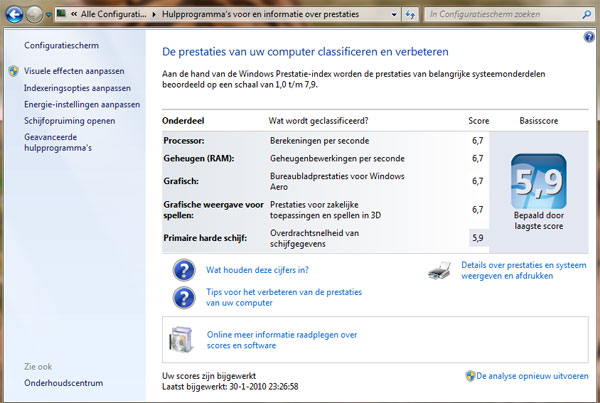This screenshot has height=403, width=600.
Task: Open the address bar history dropdown
Action: (394, 15)
